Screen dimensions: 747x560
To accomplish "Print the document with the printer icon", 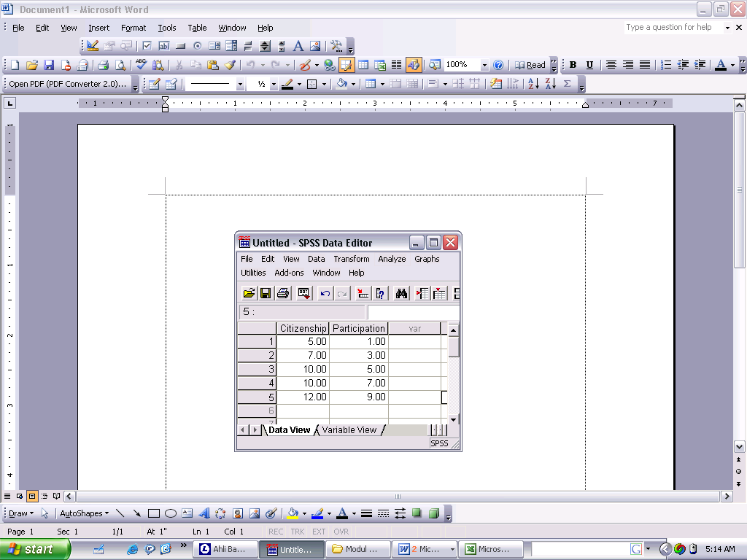I will 103,65.
